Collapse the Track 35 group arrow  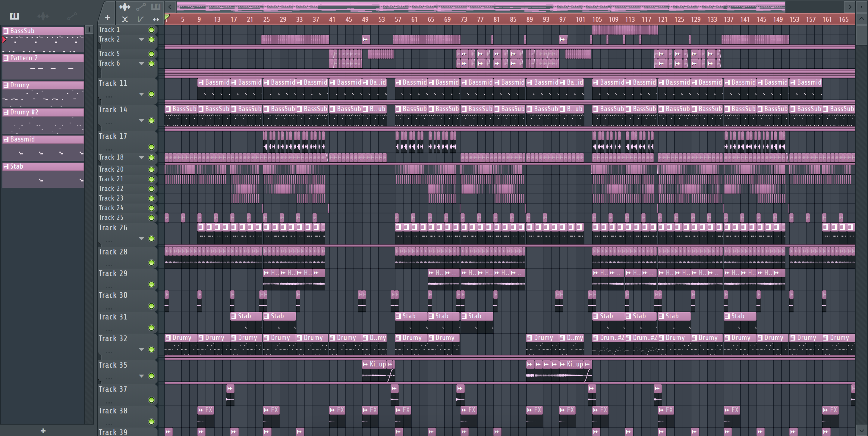point(142,376)
